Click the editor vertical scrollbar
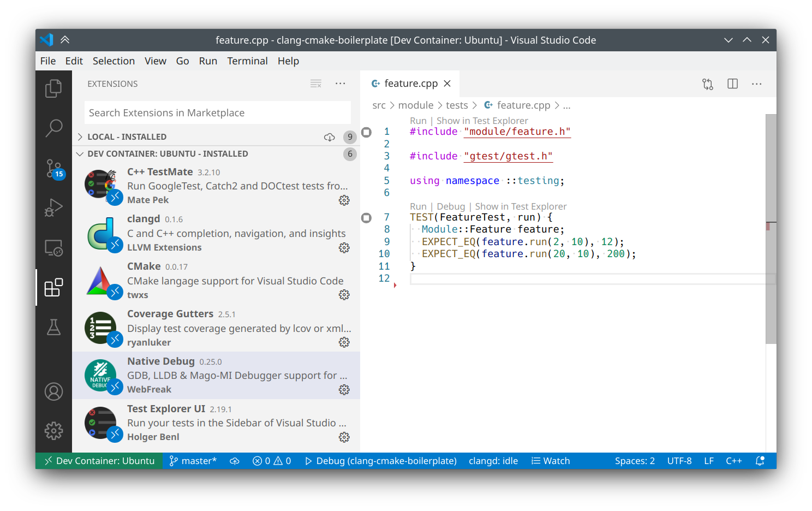This screenshot has width=812, height=511. pos(771,229)
